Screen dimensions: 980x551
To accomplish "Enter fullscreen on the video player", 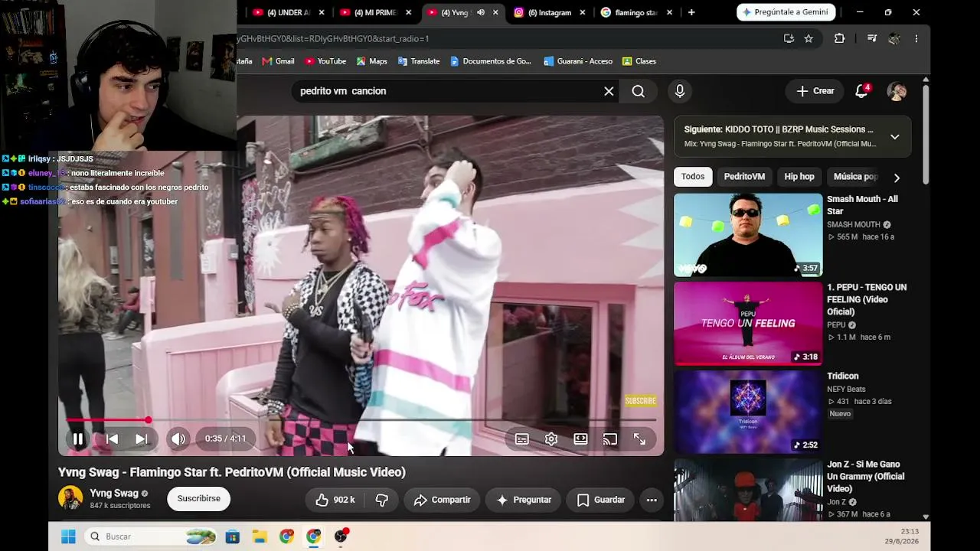I will click(x=639, y=439).
